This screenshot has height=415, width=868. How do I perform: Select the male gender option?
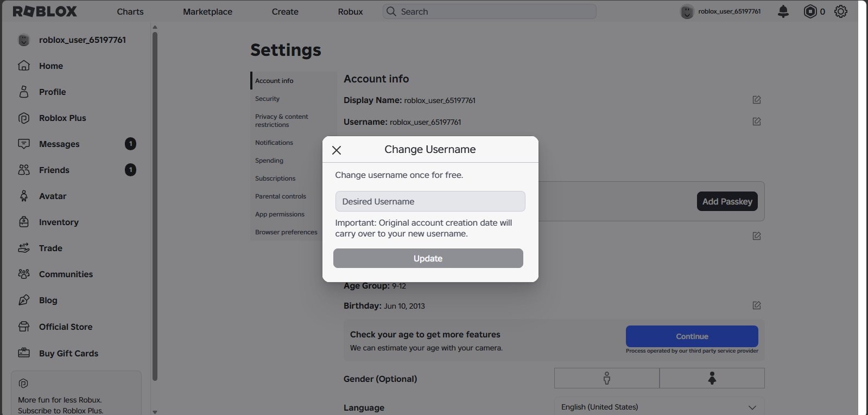(x=607, y=378)
